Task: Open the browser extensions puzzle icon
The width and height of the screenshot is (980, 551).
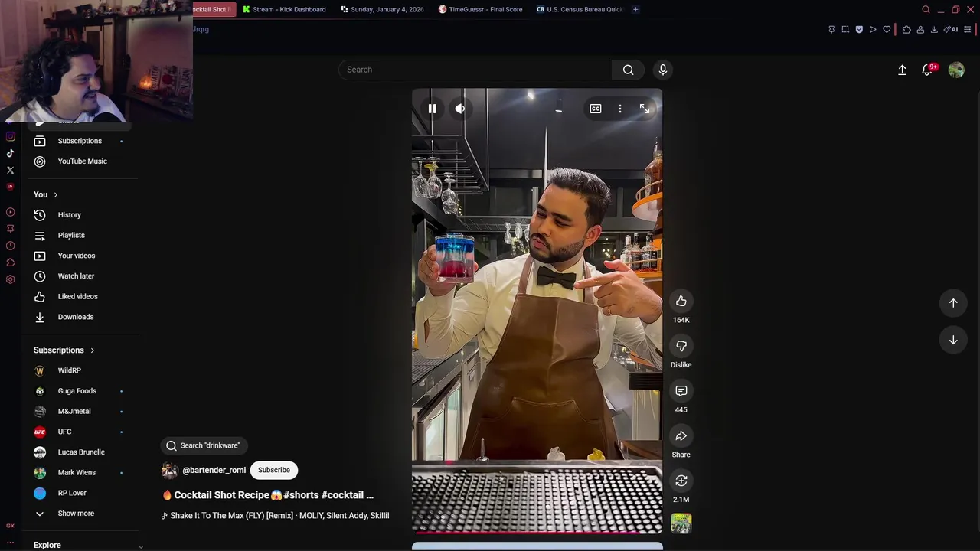Action: point(906,29)
